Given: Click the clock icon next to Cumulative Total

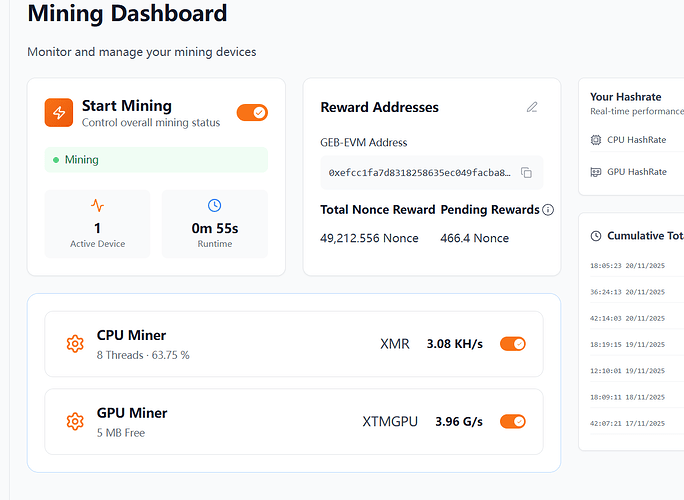Looking at the screenshot, I should [597, 236].
